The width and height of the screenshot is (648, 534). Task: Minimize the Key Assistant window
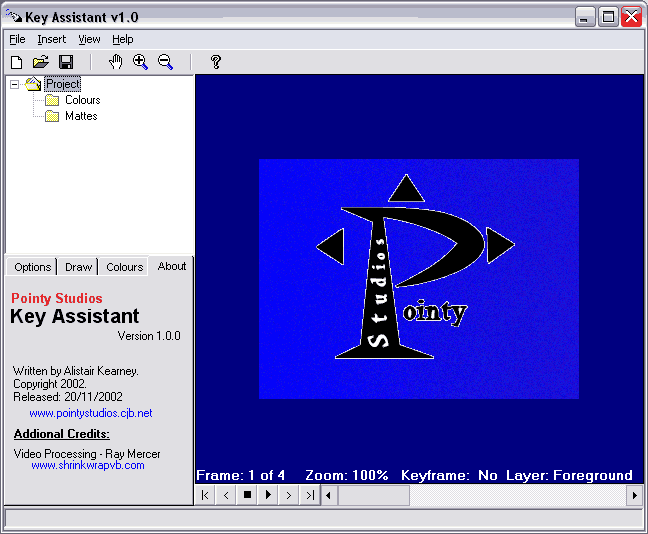click(585, 17)
